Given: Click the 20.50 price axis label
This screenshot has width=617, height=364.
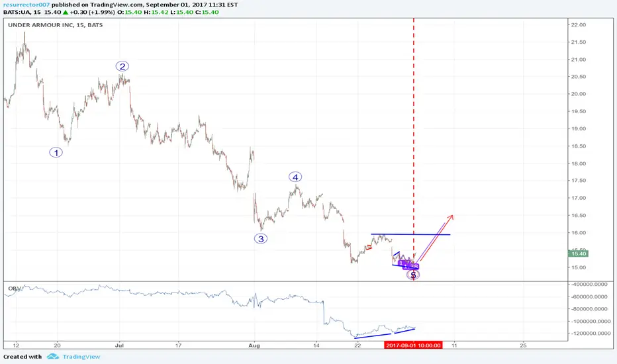Looking at the screenshot, I should pyautogui.click(x=579, y=77).
